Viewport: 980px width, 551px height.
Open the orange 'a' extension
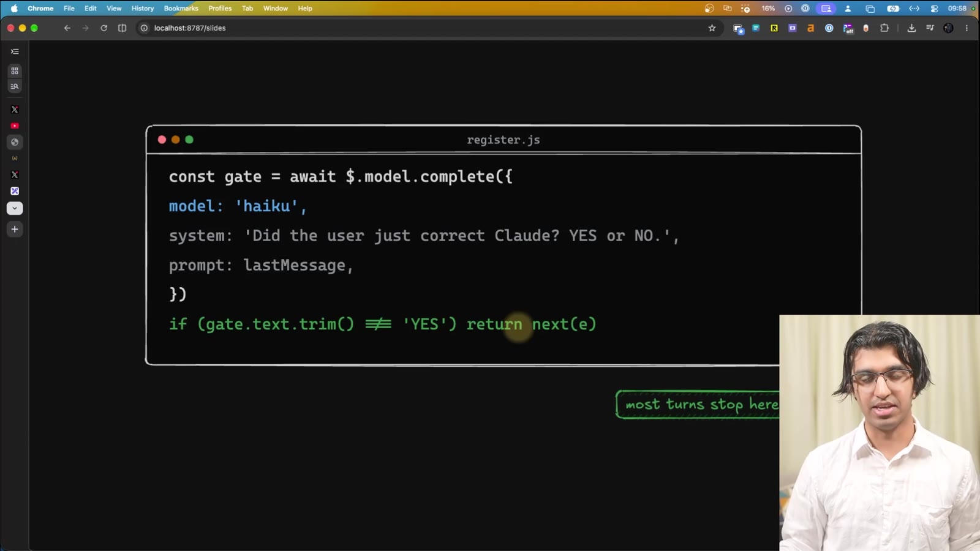coord(811,28)
